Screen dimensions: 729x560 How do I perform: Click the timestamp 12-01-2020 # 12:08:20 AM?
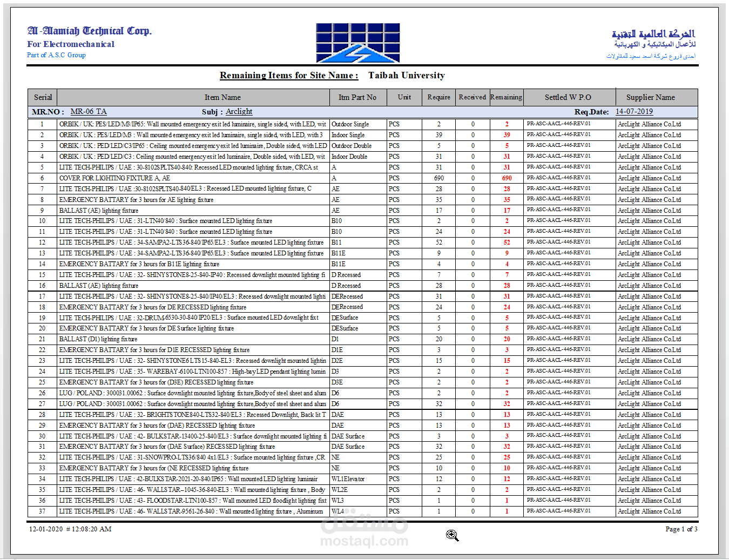pyautogui.click(x=70, y=529)
